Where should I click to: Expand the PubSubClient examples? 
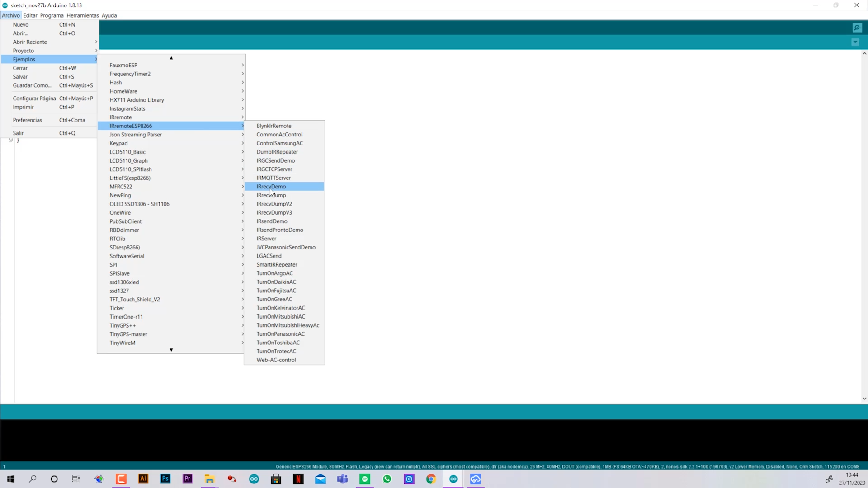point(171,221)
